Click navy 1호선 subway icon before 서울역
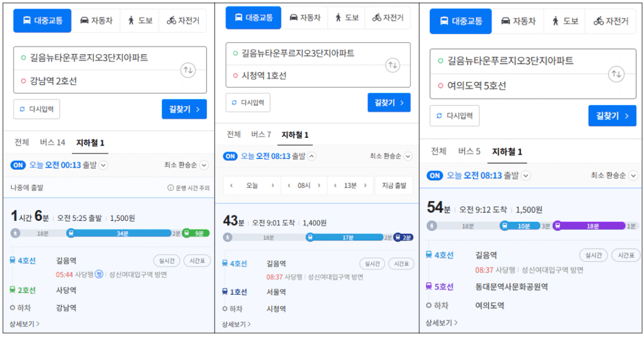Screen dimensions: 644x337 225,291
